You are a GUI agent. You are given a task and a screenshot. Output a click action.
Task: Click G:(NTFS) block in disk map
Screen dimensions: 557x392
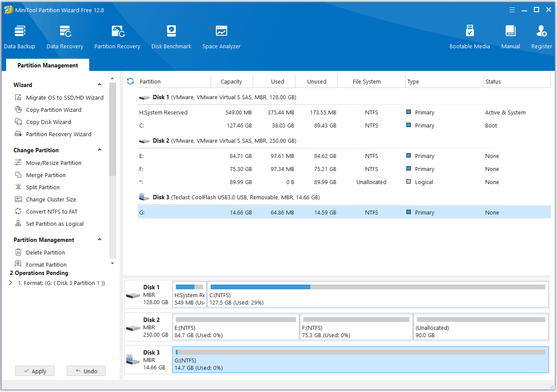tap(361, 359)
